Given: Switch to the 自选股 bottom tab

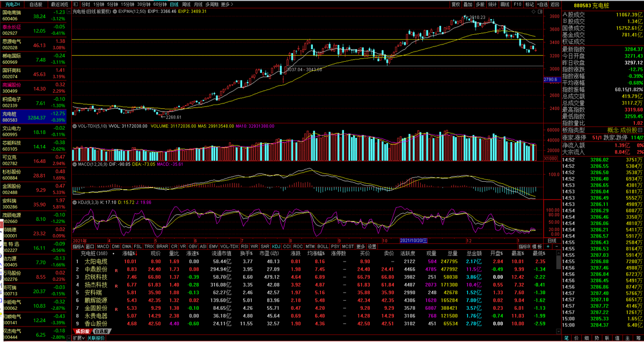Looking at the screenshot, I should [101, 332].
